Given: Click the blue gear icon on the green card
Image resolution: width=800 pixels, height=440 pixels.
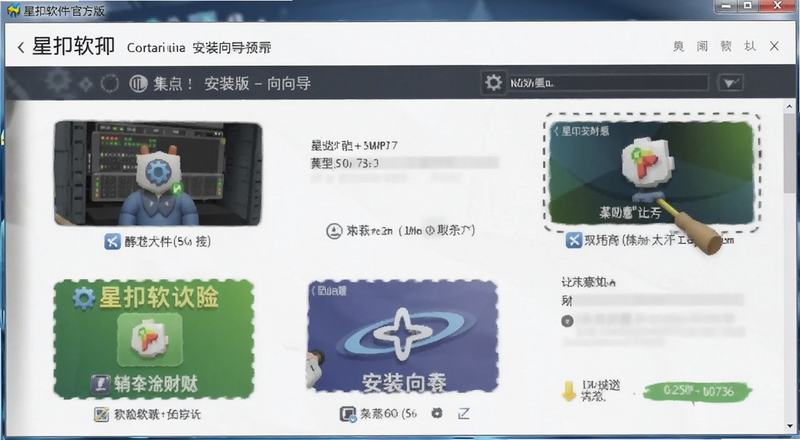Looking at the screenshot, I should 84,298.
